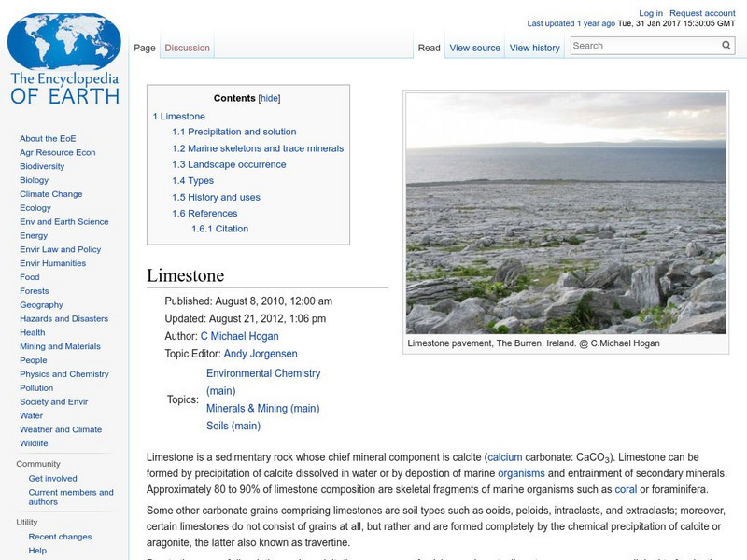The height and width of the screenshot is (560, 747).
Task: Open Current members and authors link
Action: [x=71, y=497]
